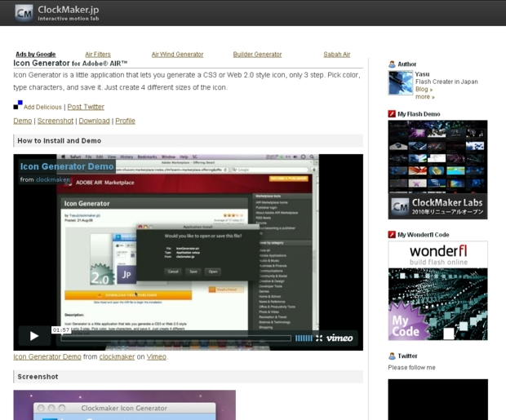Click the ClockMaker.jp CM logo icon
This screenshot has height=420, width=506.
pos(24,13)
